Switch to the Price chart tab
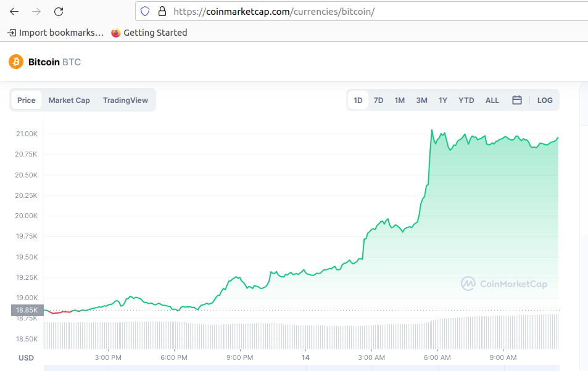Screen dimensions: 588x371 pyautogui.click(x=27, y=100)
